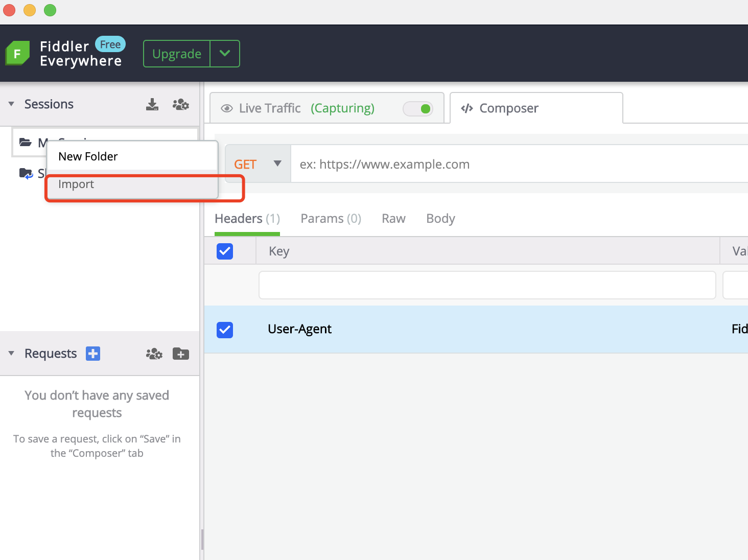
Task: Click the Sessions import download icon
Action: (x=152, y=104)
